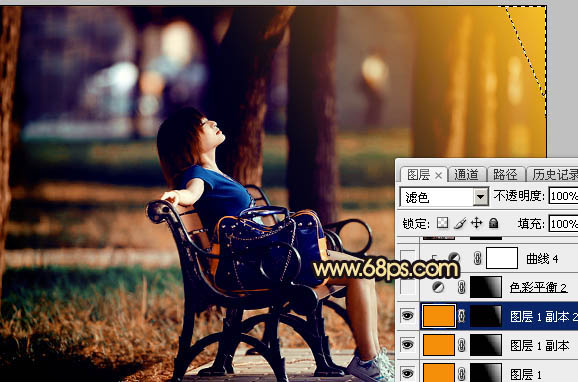Hide the 图层 1 副本 layer
This screenshot has width=578, height=382.
407,345
